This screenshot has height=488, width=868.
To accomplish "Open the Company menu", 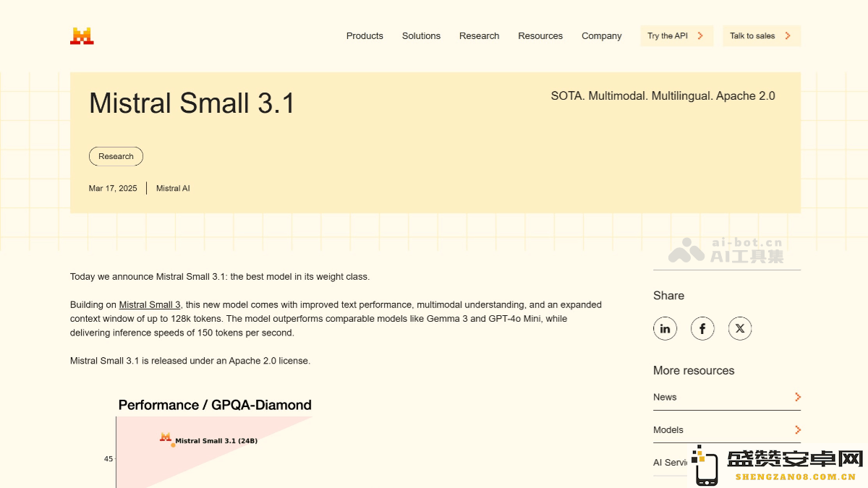I will pos(602,35).
